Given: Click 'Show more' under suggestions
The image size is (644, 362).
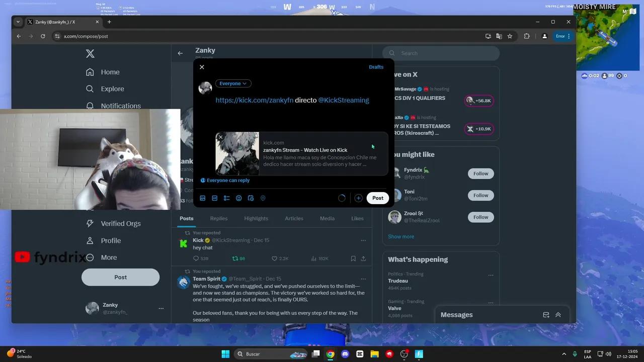Looking at the screenshot, I should click(x=401, y=237).
